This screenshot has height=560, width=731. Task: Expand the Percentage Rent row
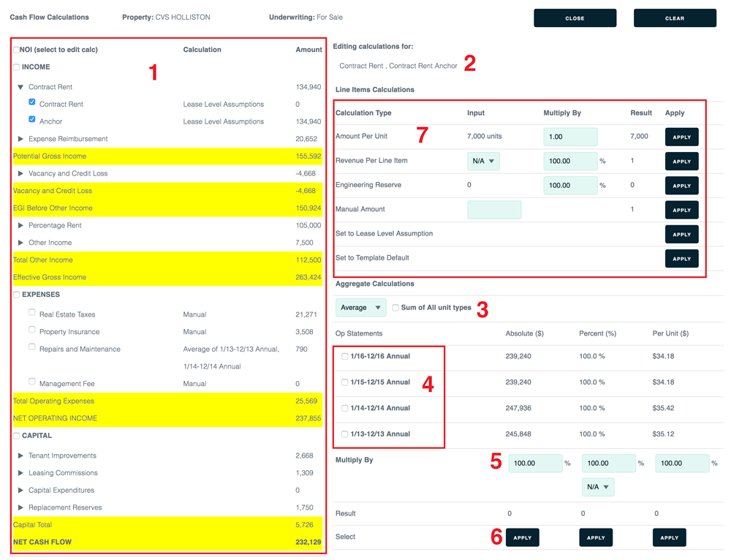[x=20, y=225]
